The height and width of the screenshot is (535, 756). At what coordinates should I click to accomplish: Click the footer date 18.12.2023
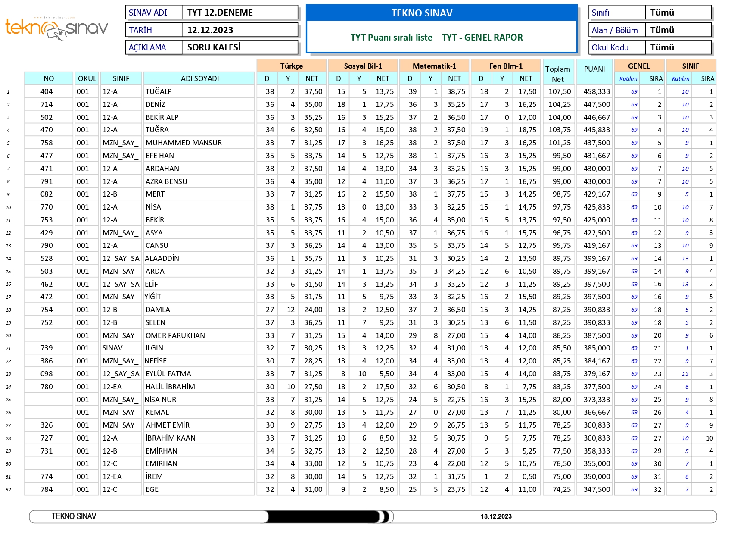tap(496, 516)
